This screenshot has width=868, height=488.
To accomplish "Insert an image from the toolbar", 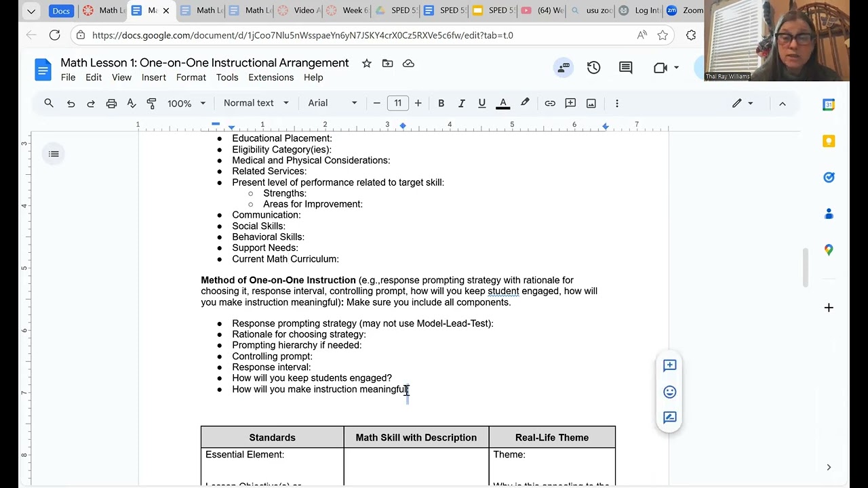I will point(591,103).
